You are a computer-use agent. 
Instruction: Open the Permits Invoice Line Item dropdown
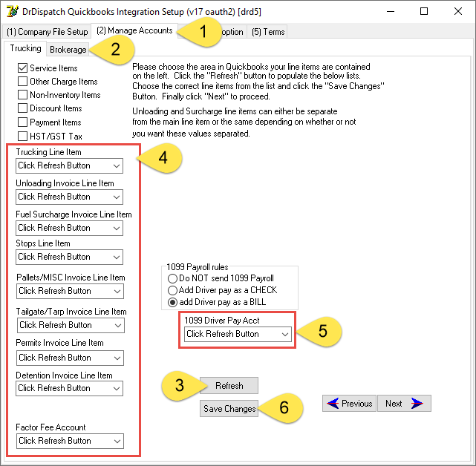70,358
